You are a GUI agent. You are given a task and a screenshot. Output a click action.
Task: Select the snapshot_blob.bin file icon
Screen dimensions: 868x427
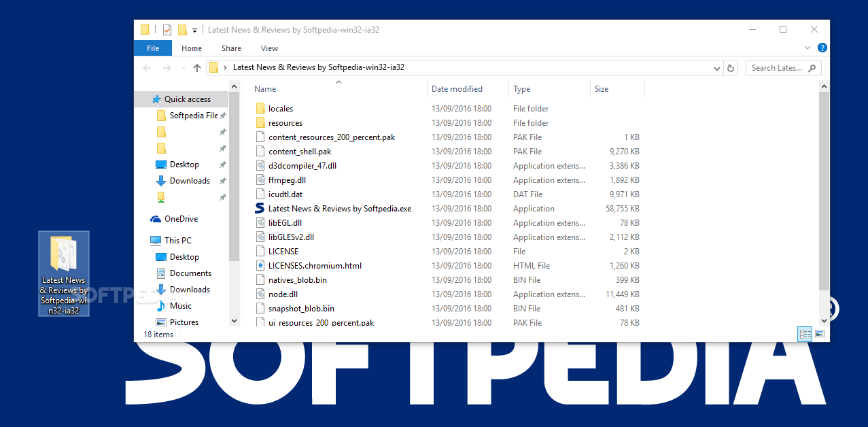coord(260,309)
